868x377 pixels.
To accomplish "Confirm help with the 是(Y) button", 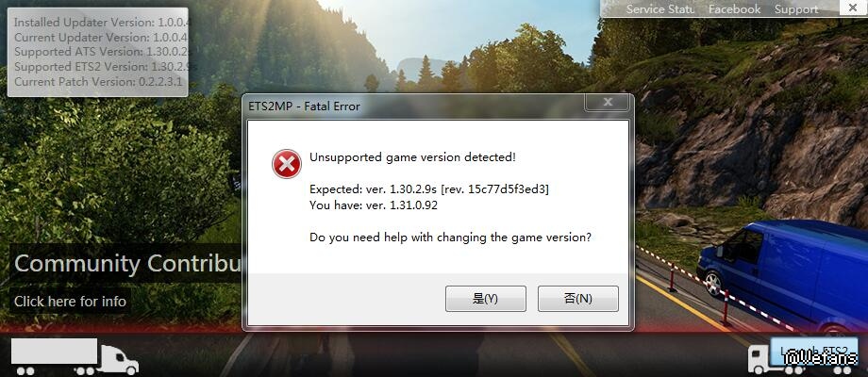I will tap(486, 299).
